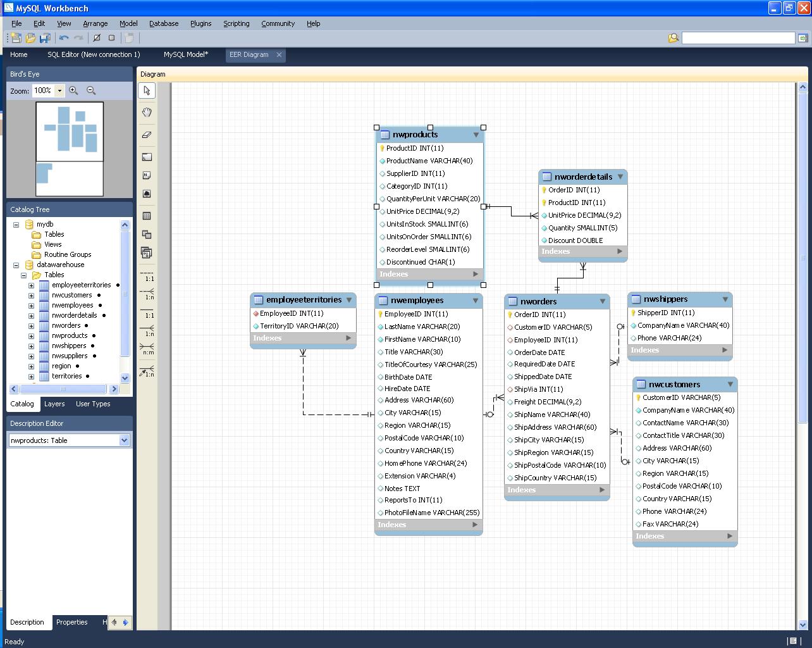Switch to the MySQL Model tab
Viewport: 812px width, 648px height.
pos(185,54)
